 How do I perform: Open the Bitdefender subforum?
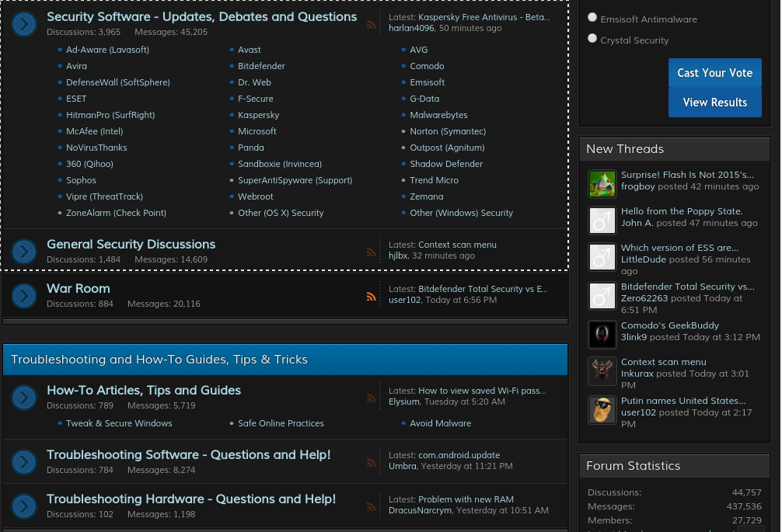tap(261, 66)
